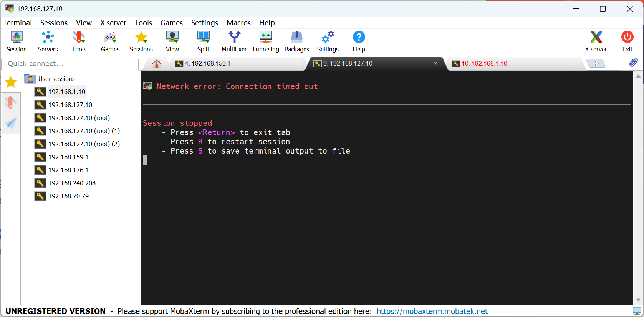Close the 4. 192.168.159.1 tab
The height and width of the screenshot is (317, 644).
coord(297,63)
